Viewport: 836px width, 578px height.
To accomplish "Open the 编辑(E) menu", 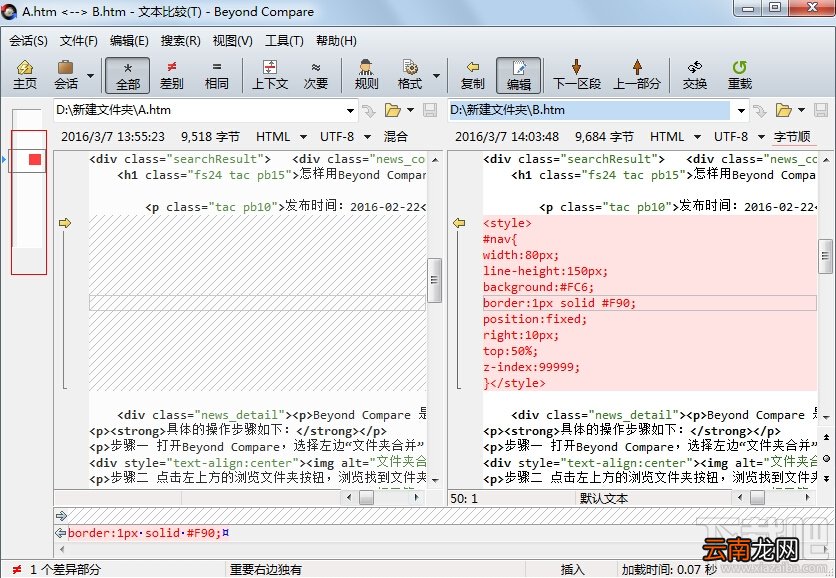I will coord(129,41).
